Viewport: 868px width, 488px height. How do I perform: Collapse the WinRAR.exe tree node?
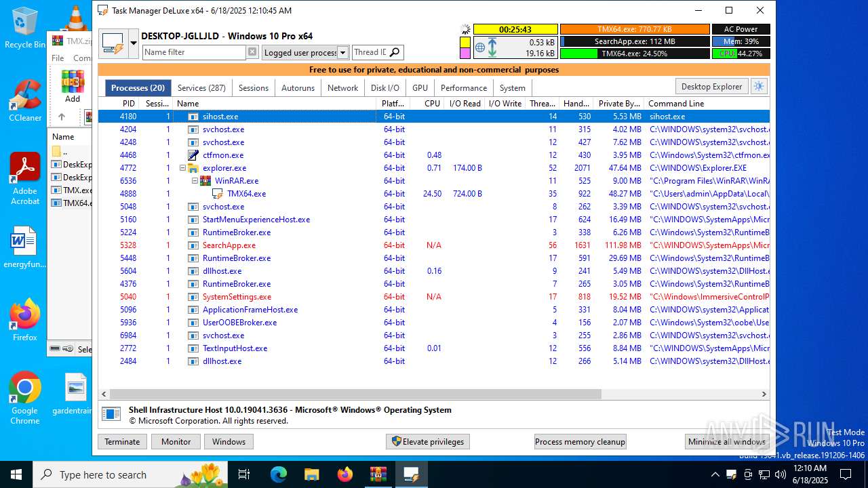click(195, 181)
